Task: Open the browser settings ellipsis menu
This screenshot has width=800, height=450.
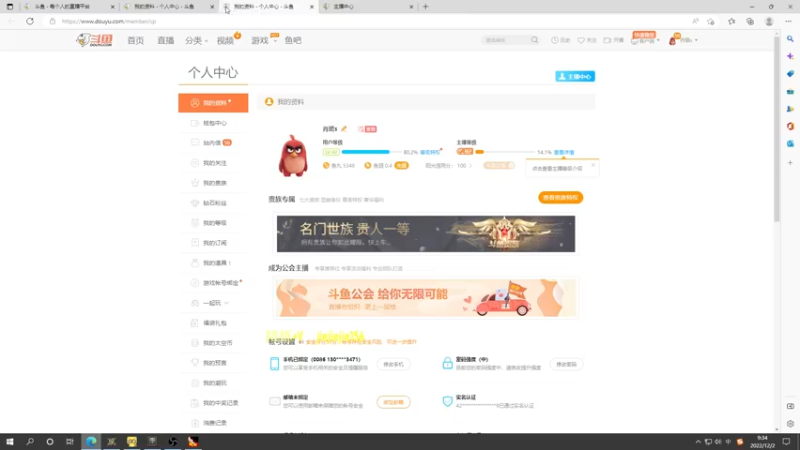Action: click(788, 21)
